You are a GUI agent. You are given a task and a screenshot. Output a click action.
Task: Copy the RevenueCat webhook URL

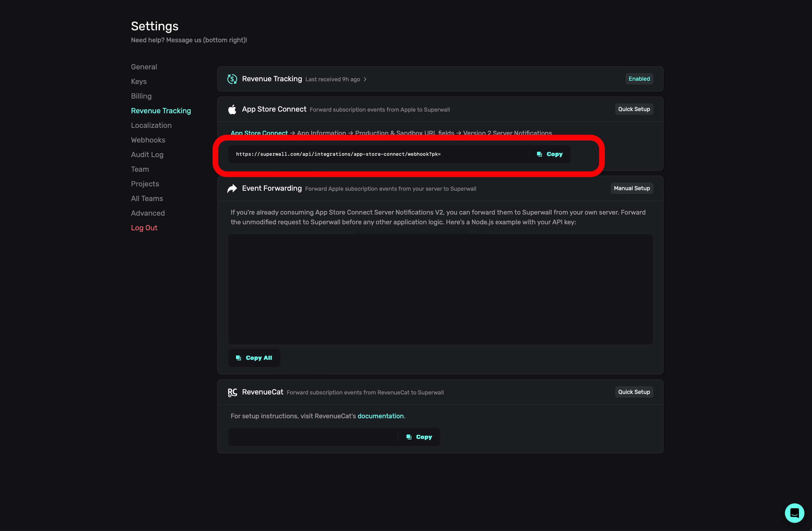click(419, 437)
